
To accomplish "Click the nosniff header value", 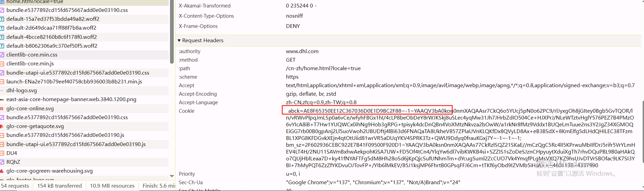I will pyautogui.click(x=294, y=16).
